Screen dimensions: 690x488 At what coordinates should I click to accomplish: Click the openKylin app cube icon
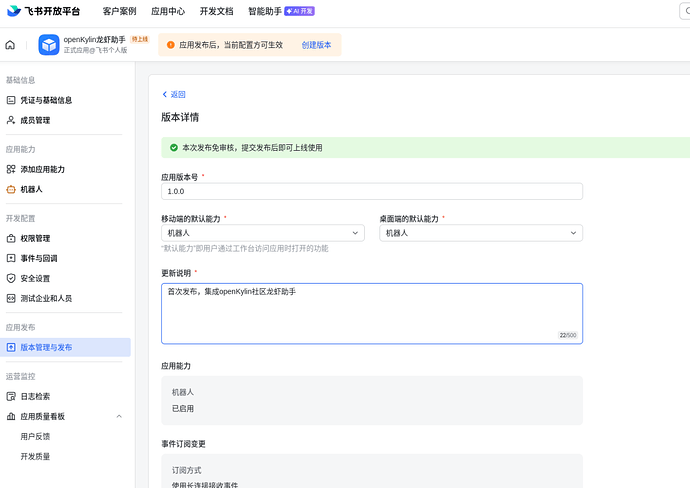tap(49, 45)
